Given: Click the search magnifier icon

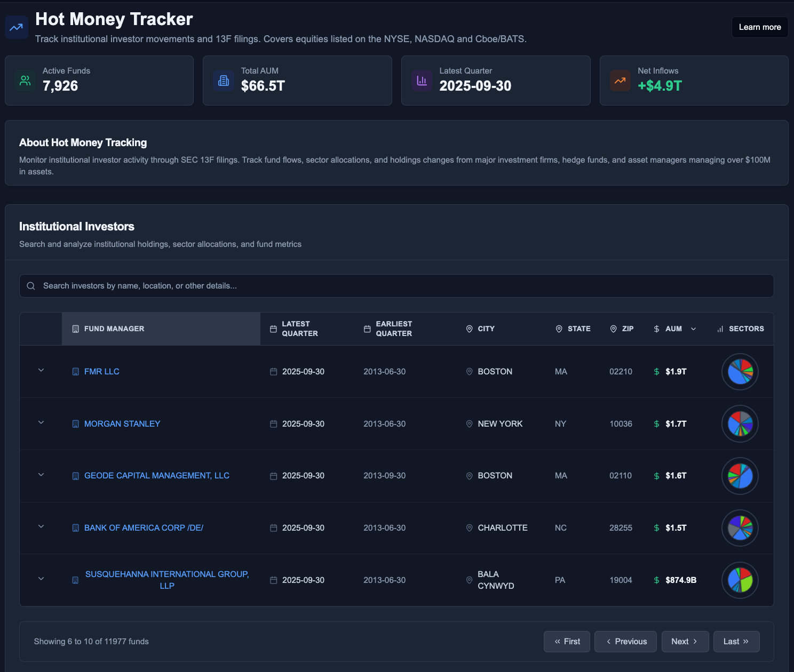Looking at the screenshot, I should point(31,286).
